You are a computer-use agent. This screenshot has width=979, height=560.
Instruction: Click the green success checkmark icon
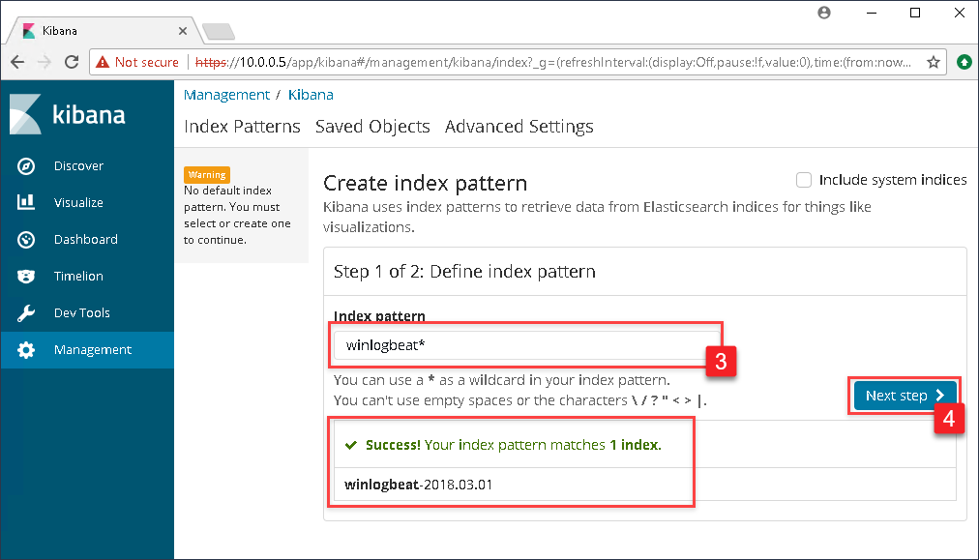click(x=351, y=445)
